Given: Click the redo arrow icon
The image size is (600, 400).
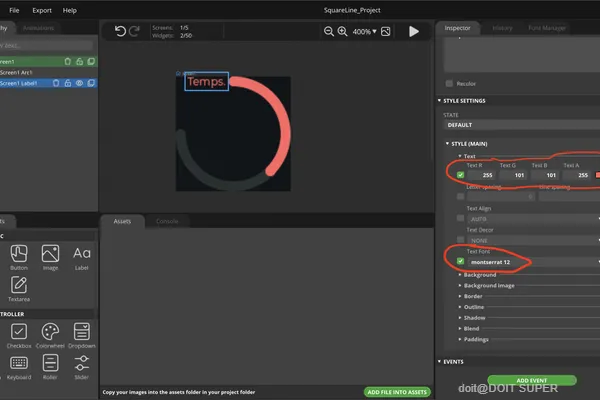Looking at the screenshot, I should [134, 31].
